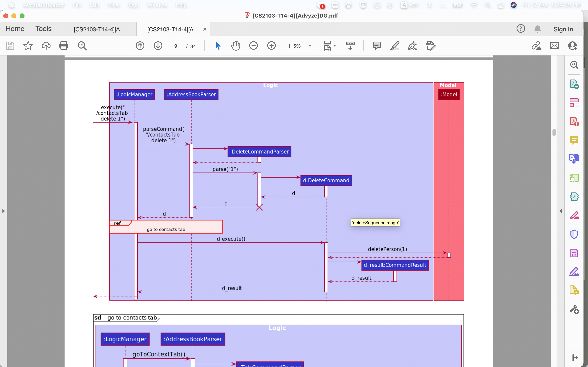Expand the left navigation pane arrow
Viewport: 588px width, 367px height.
click(x=3, y=211)
